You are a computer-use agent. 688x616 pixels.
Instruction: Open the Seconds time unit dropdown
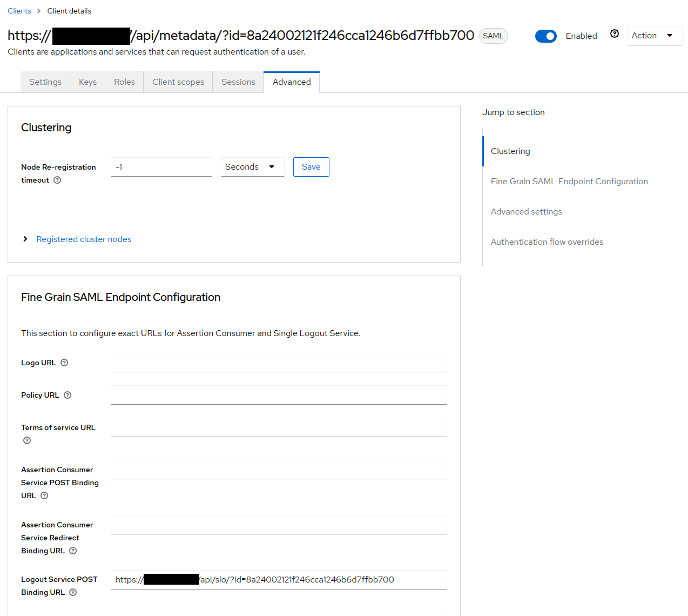coord(252,167)
